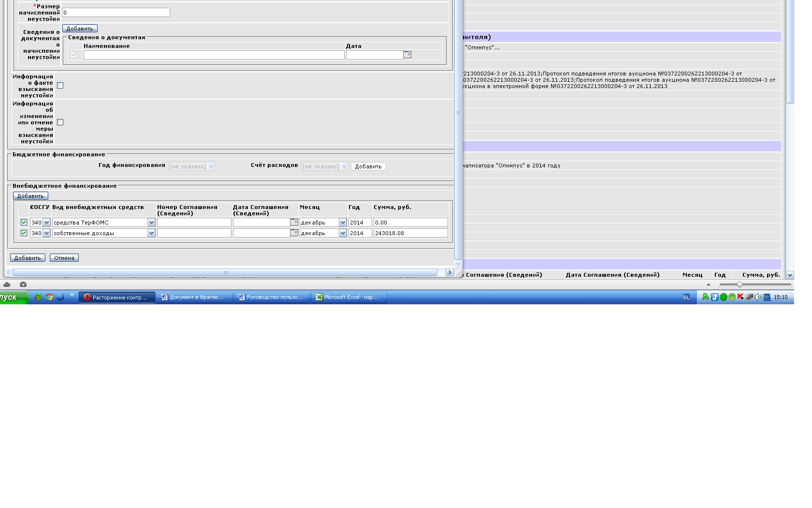The height and width of the screenshot is (508, 812).
Task: Click the green ICQ flower tray icon
Action: [x=732, y=297]
